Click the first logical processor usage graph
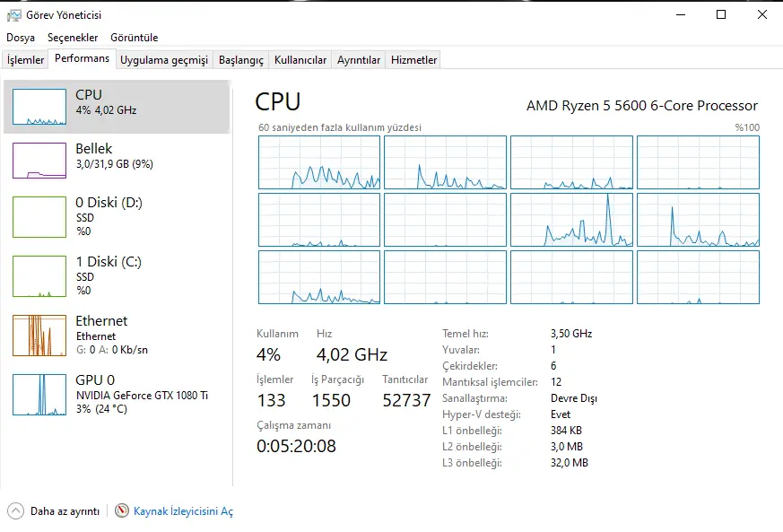Screen dimensions: 783x532 click(319, 162)
